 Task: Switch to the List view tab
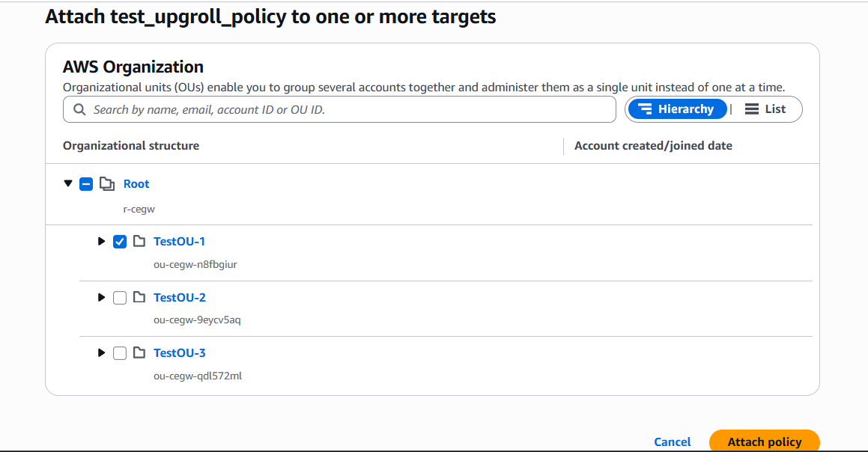[765, 109]
